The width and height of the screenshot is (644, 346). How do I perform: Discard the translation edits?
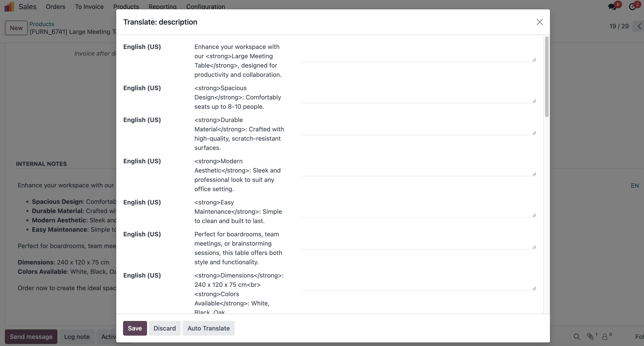click(x=165, y=328)
